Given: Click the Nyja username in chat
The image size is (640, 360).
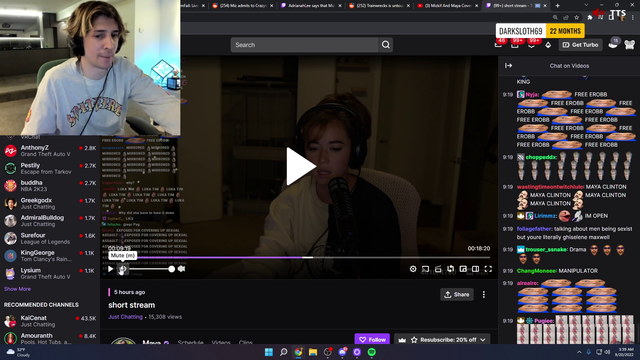Looking at the screenshot, I should (x=532, y=94).
